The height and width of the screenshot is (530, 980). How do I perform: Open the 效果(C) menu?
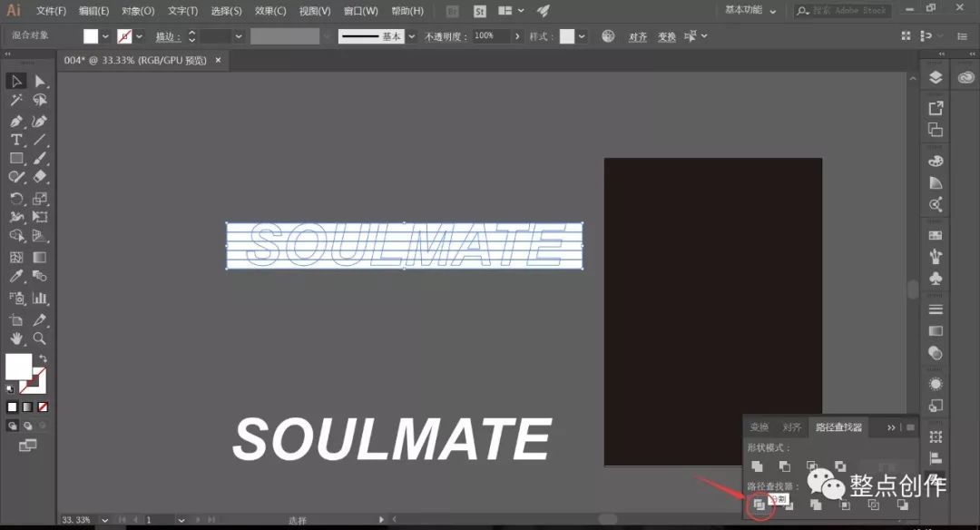pyautogui.click(x=269, y=11)
